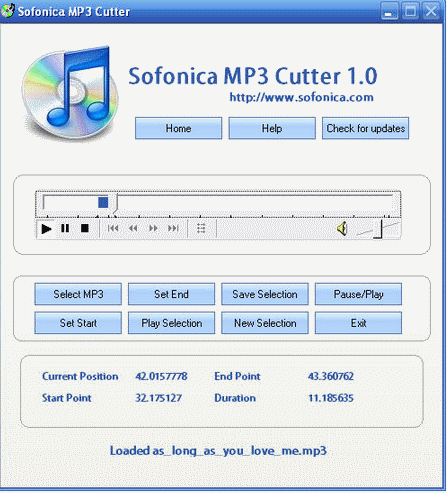Close the Sofonica MP3 Cutter window
This screenshot has height=493, width=447.
431,11
